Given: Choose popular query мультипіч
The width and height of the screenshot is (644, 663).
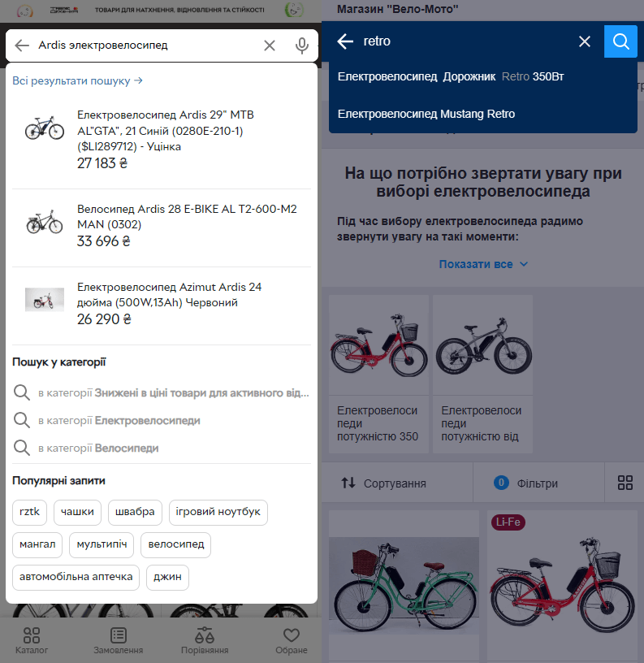Looking at the screenshot, I should tap(102, 544).
